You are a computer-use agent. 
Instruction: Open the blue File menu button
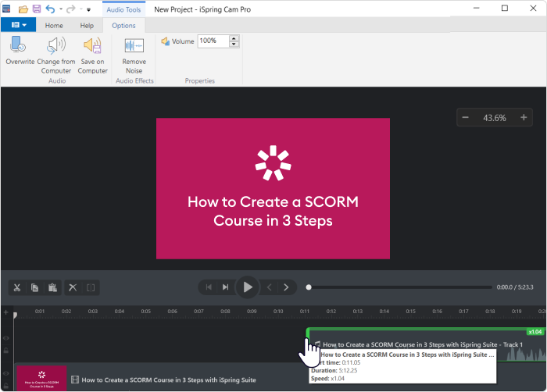pos(19,25)
